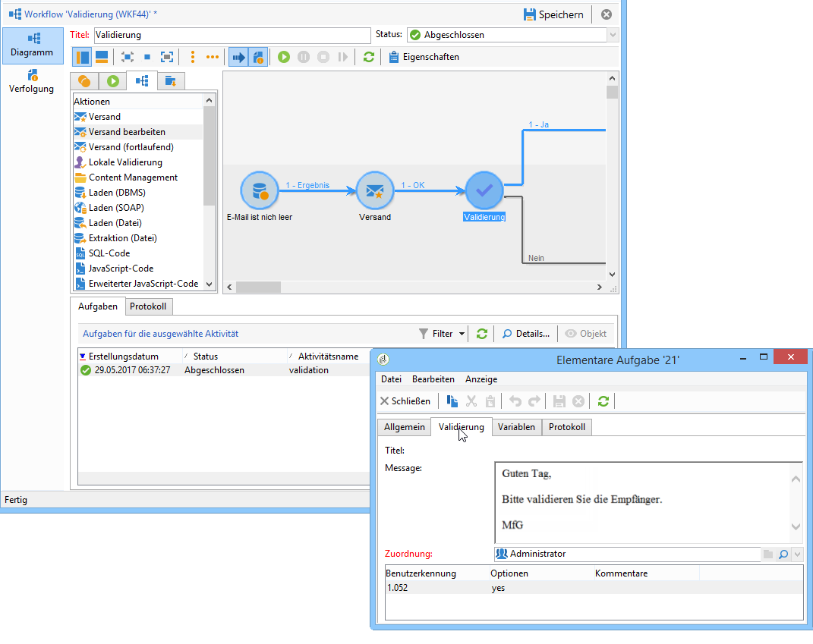
Task: Select 'Extraktion (Datei)' activity
Action: 138,238
